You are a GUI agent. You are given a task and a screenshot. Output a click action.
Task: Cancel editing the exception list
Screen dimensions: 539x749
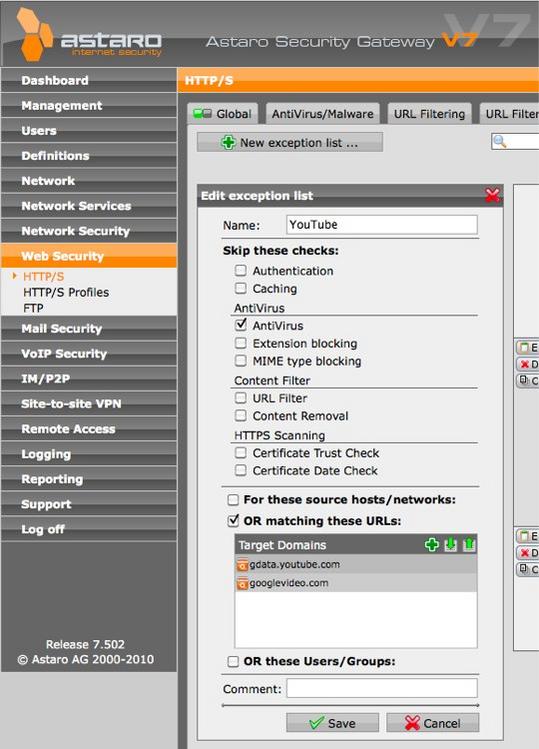click(432, 723)
